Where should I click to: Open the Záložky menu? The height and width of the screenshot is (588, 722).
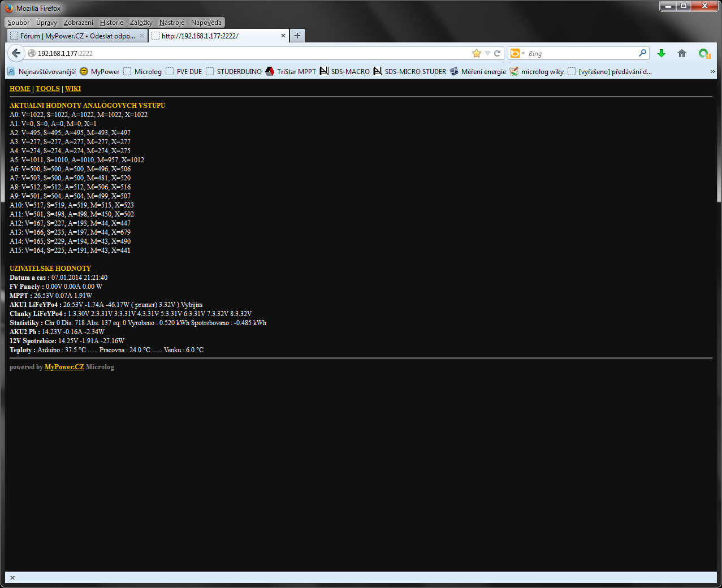(x=141, y=23)
